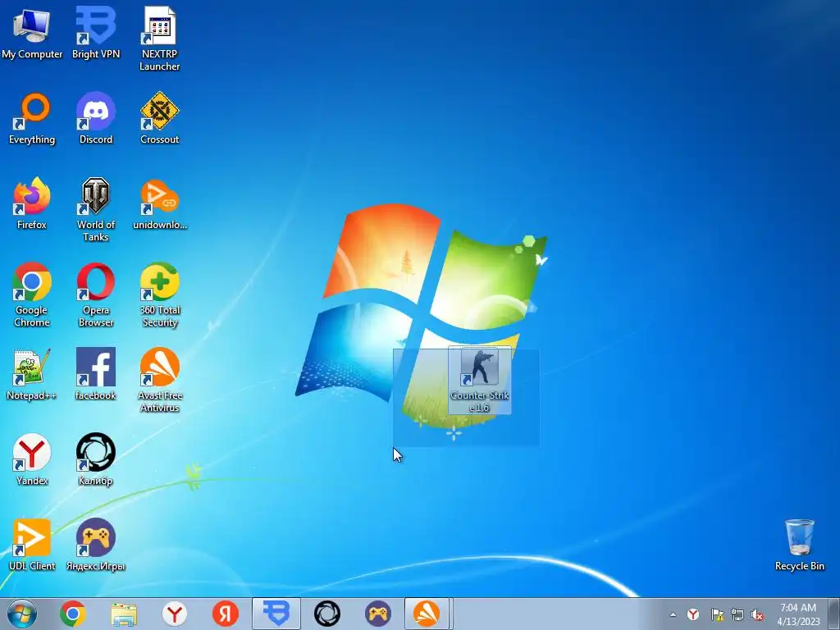
Task: Open the red Яндекс taskbar icon
Action: click(x=226, y=614)
